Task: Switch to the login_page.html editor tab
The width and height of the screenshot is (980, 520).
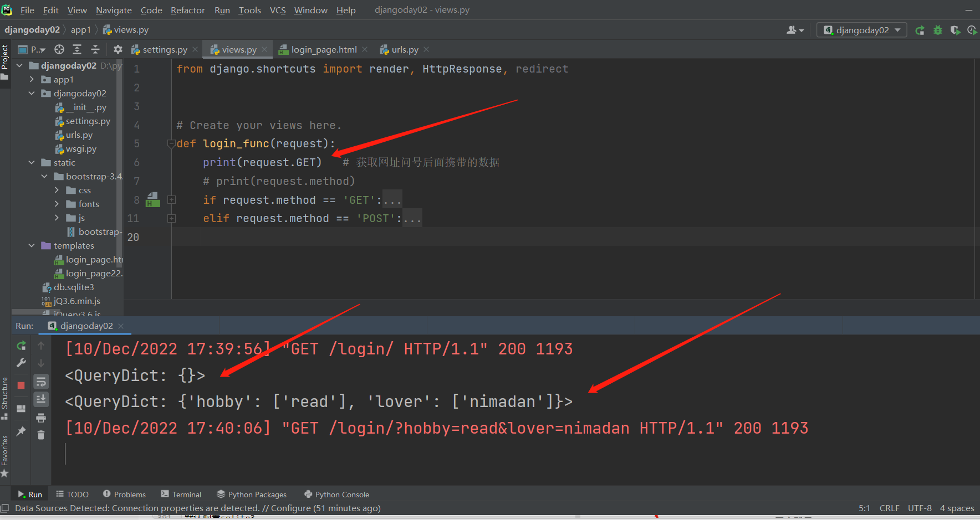Action: pos(324,49)
